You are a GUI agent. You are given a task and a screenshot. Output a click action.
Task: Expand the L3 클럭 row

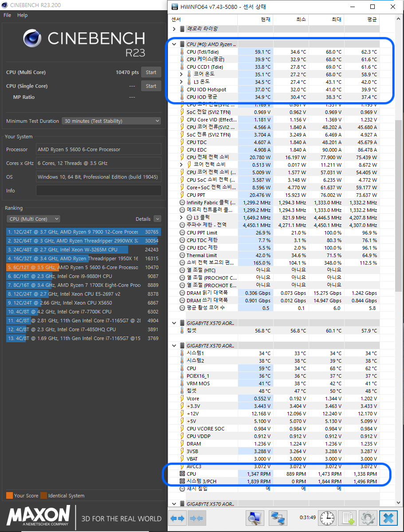pyautogui.click(x=181, y=218)
